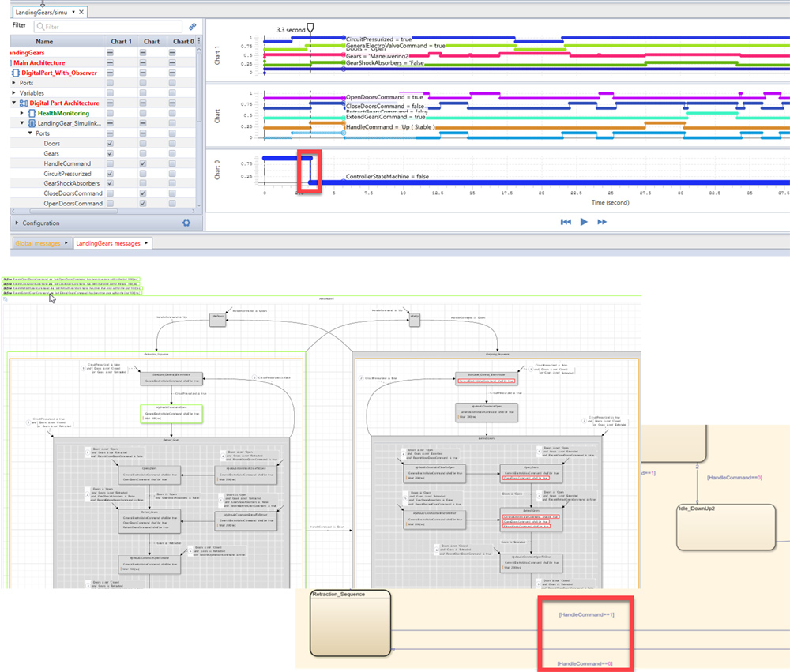Uncheck GearShockAbsorbers in the Chart 1 column

tap(110, 183)
